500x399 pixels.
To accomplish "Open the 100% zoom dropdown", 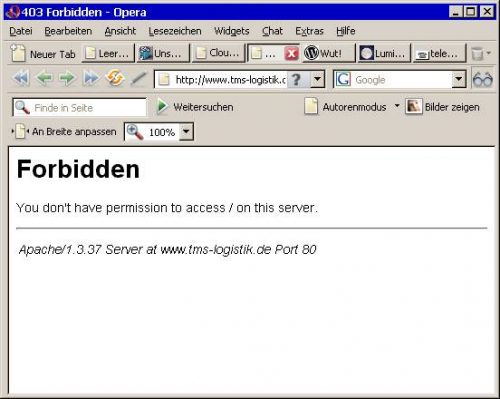I will (186, 132).
